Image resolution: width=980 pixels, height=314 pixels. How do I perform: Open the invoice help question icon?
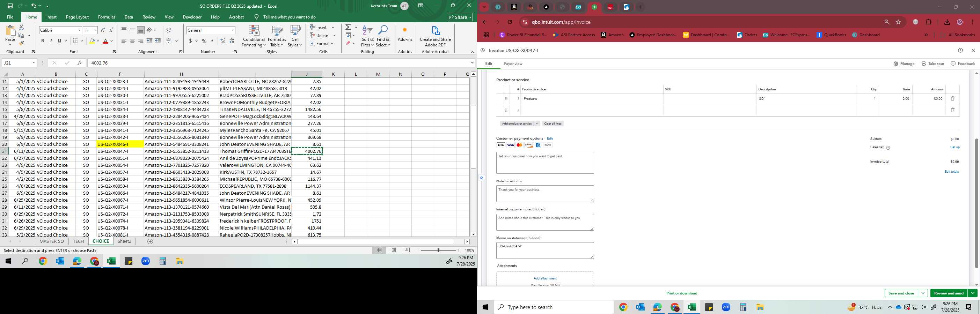tap(960, 50)
